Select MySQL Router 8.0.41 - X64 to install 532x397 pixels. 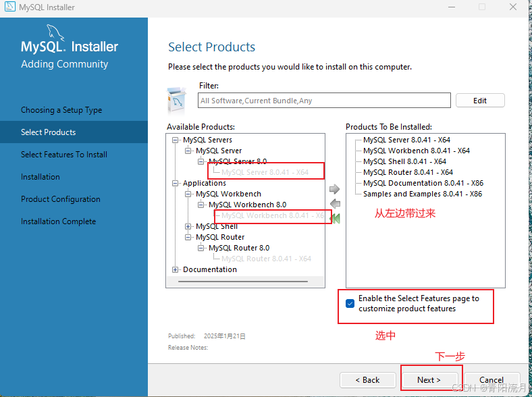(x=408, y=172)
